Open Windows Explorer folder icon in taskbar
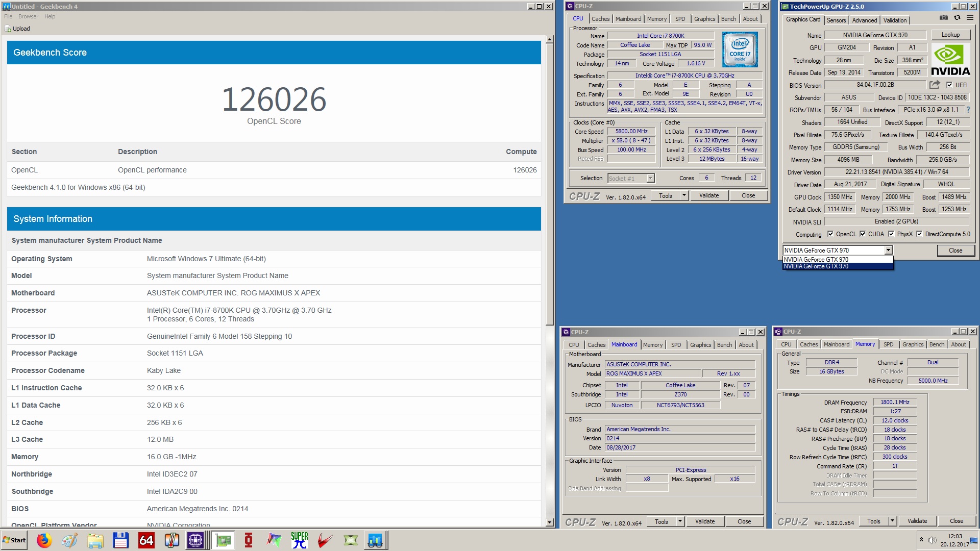Image resolution: width=980 pixels, height=551 pixels. 95,540
